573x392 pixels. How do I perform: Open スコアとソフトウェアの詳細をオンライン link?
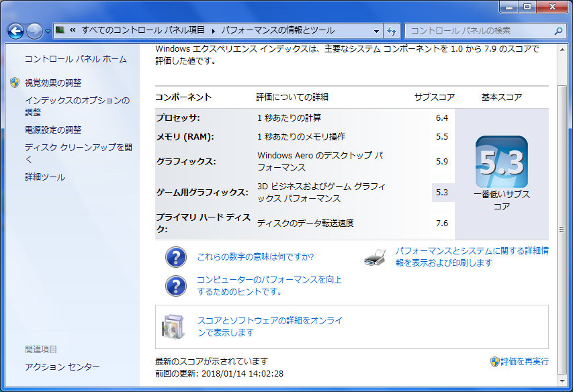pos(270,327)
